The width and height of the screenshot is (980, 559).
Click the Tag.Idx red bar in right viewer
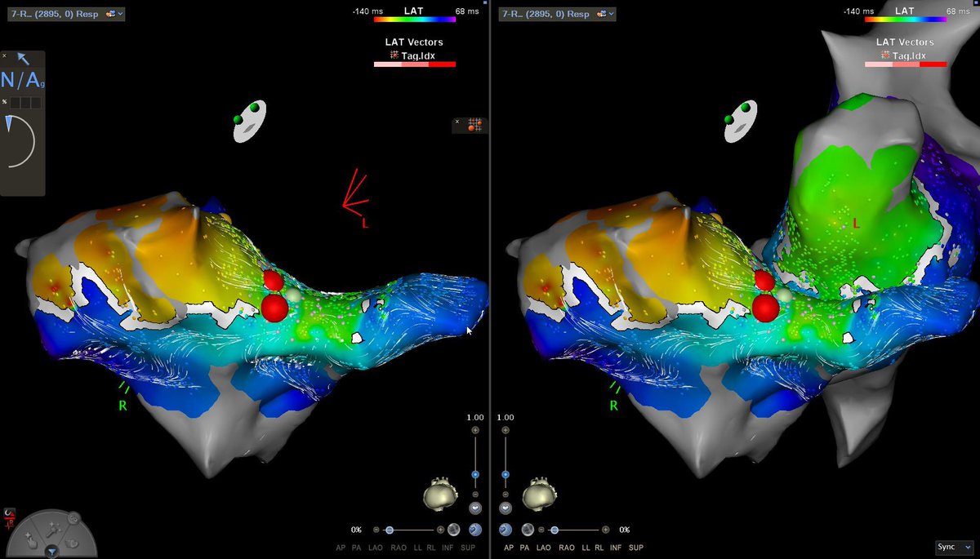(906, 64)
